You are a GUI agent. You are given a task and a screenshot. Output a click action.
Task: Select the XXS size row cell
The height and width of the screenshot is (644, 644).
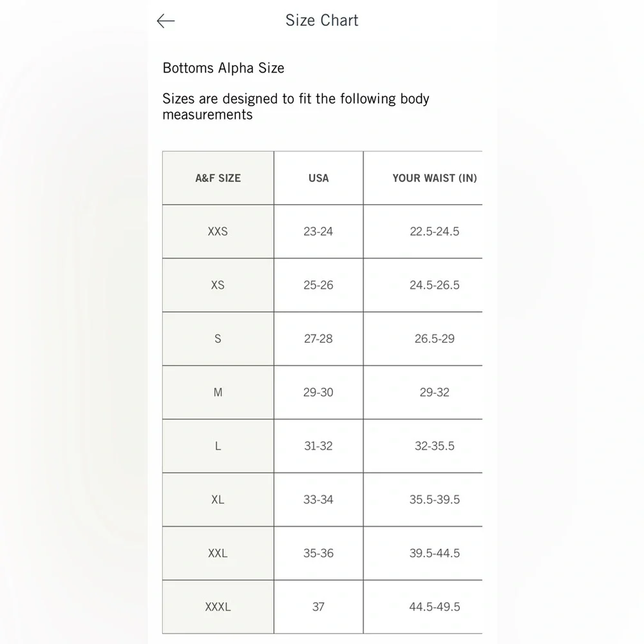pyautogui.click(x=218, y=232)
